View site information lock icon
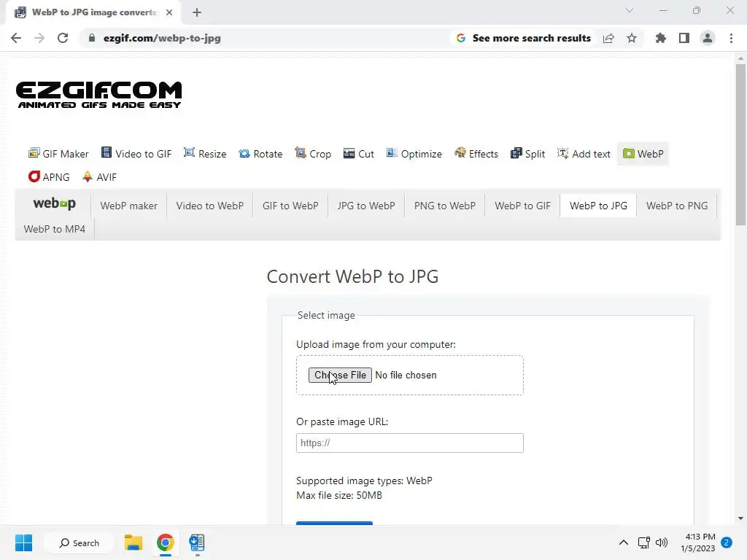 pyautogui.click(x=92, y=38)
